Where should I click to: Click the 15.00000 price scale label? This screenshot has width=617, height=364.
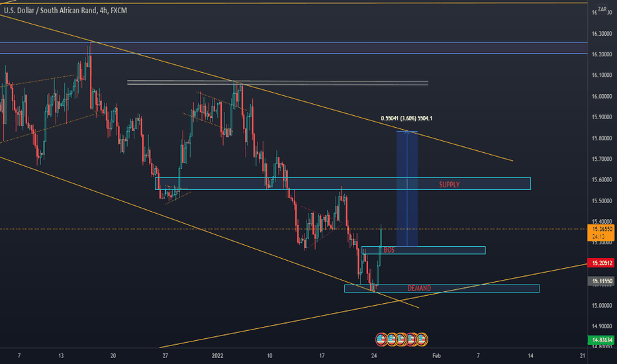[x=602, y=305]
